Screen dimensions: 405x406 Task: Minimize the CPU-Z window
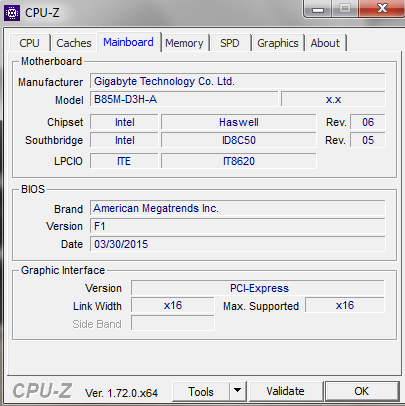tap(318, 9)
